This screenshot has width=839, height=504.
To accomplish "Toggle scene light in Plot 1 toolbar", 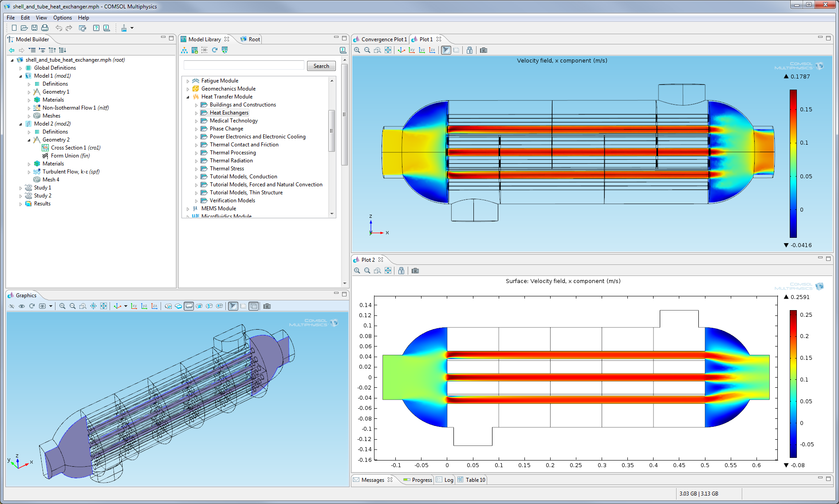I will [x=446, y=50].
